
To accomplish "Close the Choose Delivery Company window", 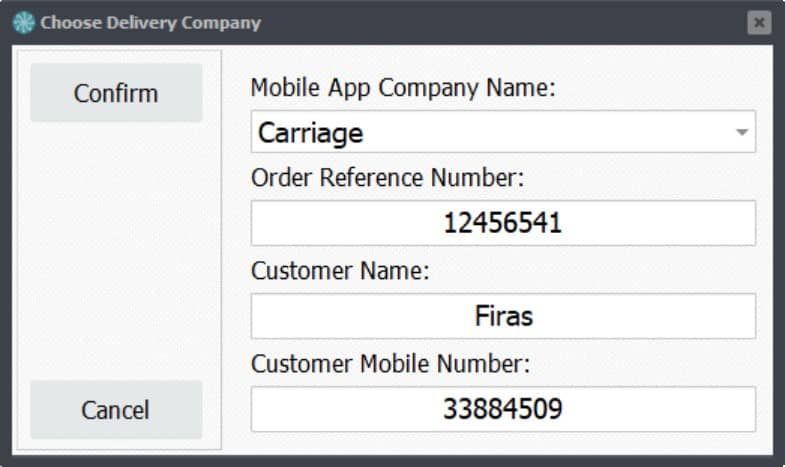I will [759, 23].
